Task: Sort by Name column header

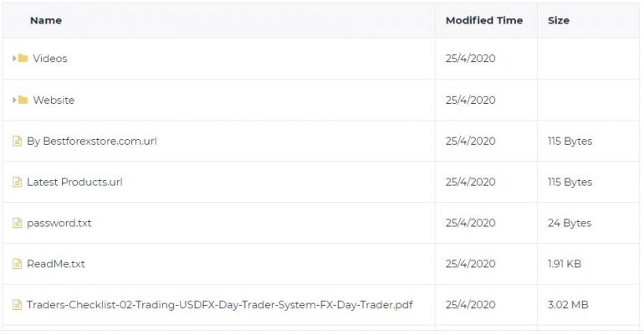Action: point(46,20)
